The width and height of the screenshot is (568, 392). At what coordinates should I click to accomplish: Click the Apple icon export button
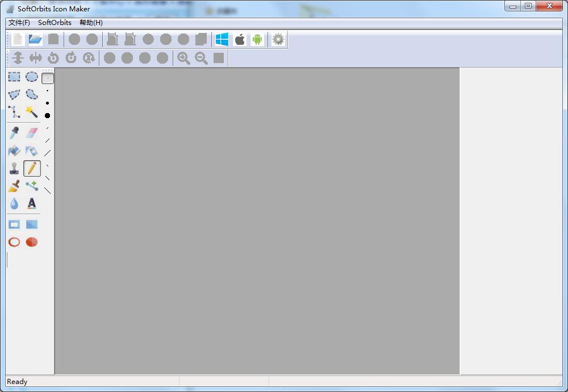(x=239, y=39)
